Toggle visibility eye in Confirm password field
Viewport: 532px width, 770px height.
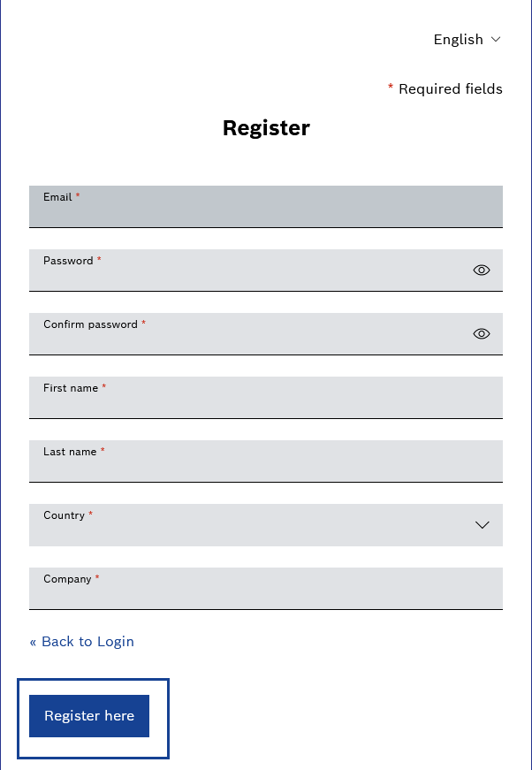(482, 334)
